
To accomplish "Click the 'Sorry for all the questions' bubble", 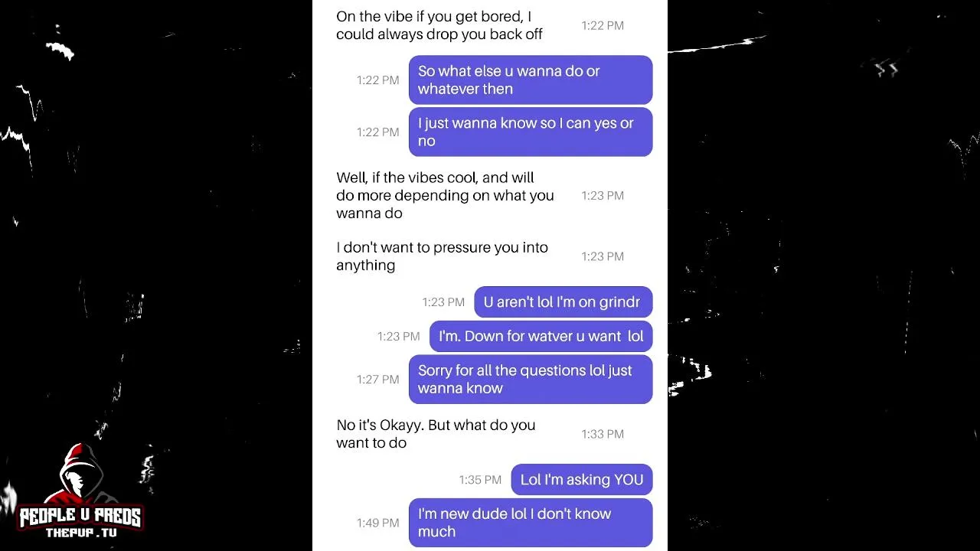I will point(531,379).
